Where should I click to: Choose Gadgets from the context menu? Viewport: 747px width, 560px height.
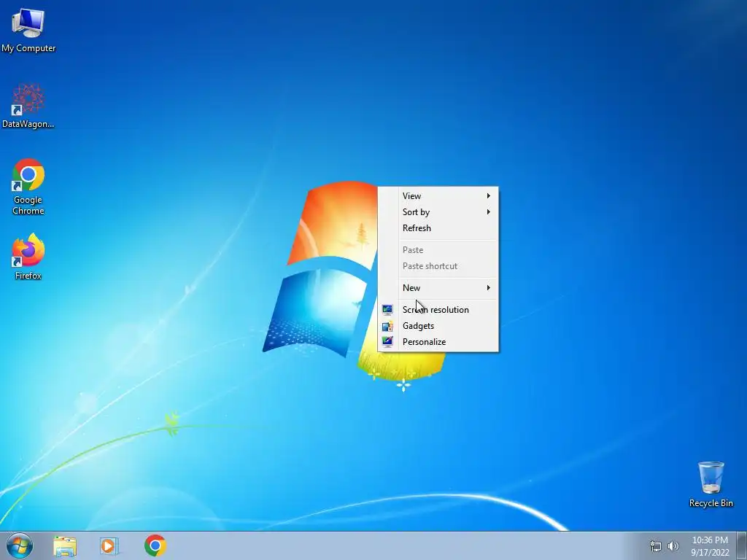click(x=438, y=326)
